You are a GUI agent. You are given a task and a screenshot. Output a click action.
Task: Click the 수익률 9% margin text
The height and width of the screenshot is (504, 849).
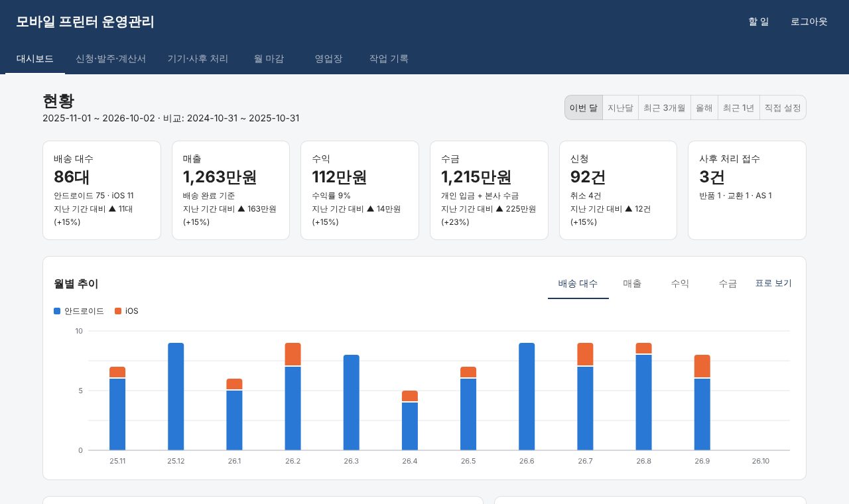pos(331,196)
